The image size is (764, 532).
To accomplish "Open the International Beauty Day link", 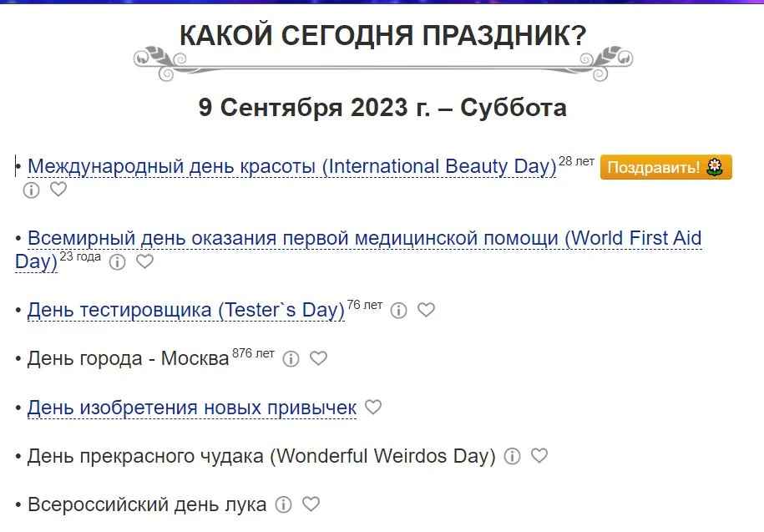I will [x=291, y=166].
